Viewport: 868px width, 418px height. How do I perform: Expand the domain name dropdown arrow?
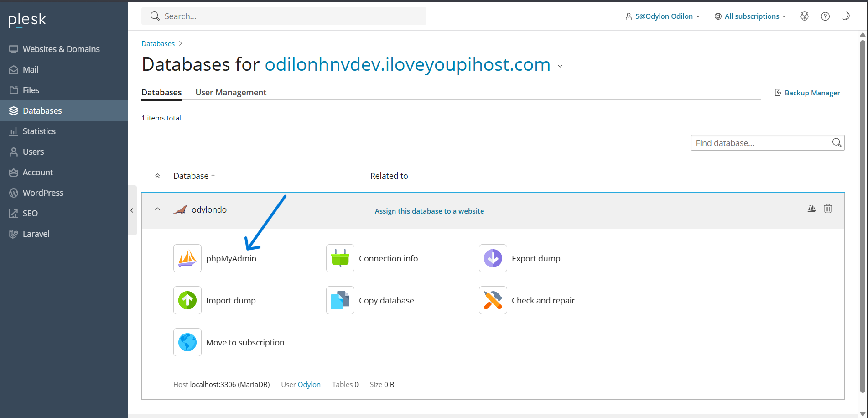coord(560,66)
